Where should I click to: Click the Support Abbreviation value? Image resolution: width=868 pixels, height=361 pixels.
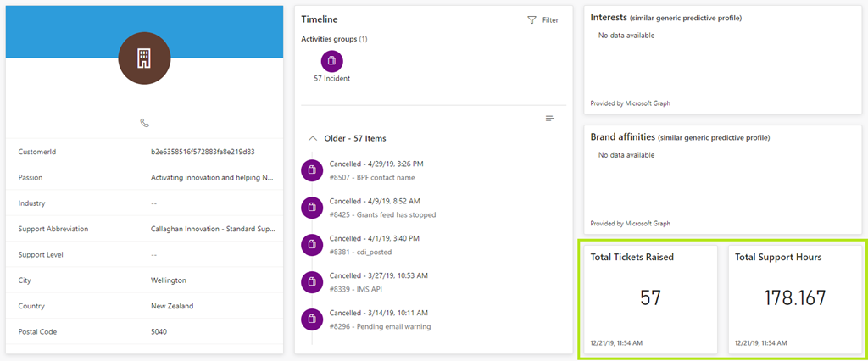[x=211, y=229]
